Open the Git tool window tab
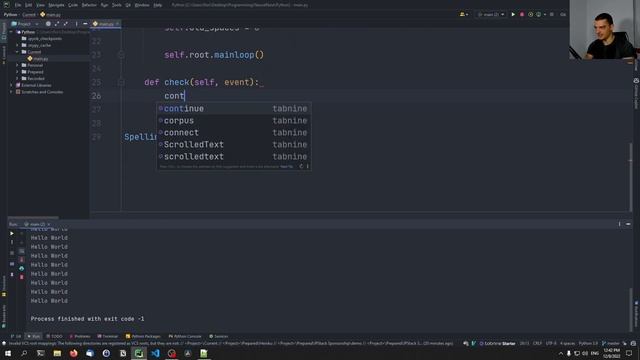Image resolution: width=640 pixels, height=360 pixels. point(16,336)
